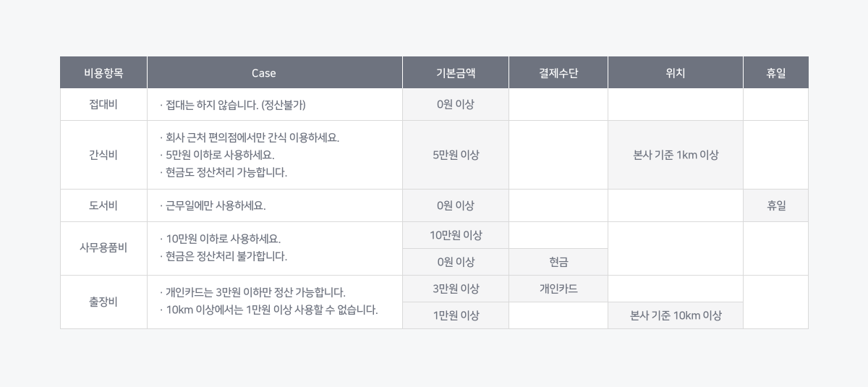
Task: Click the 간식비 row label
Action: coord(103,155)
